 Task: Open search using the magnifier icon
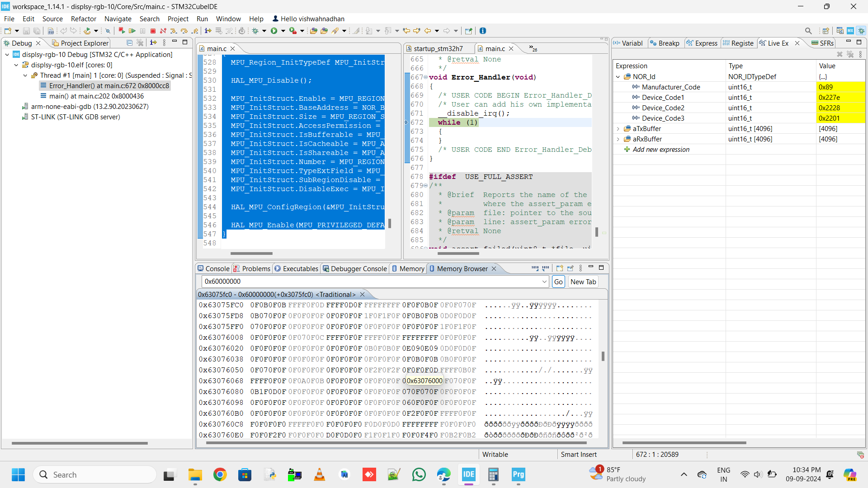coord(808,31)
